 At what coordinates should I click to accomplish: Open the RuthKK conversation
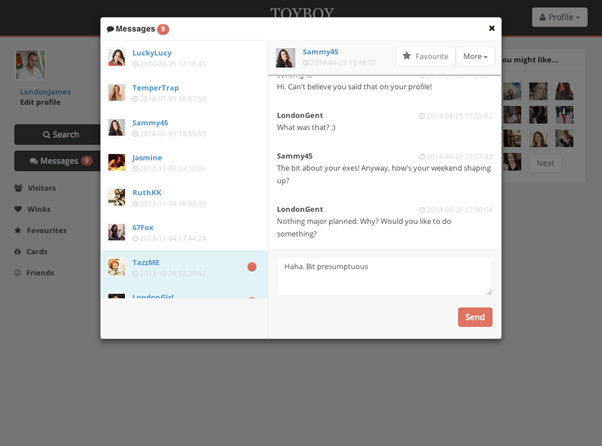[184, 198]
